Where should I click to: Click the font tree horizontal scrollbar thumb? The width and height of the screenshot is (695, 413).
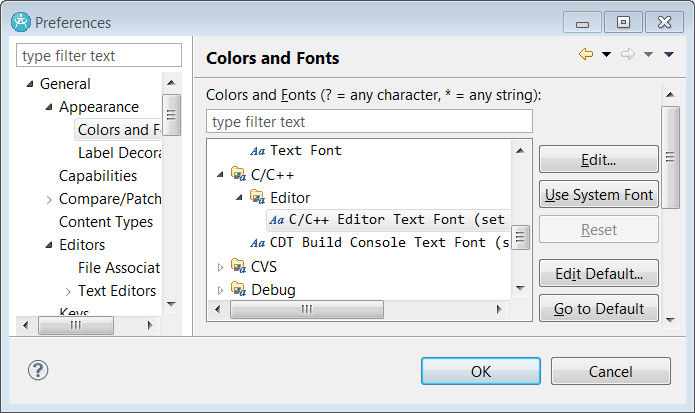[x=307, y=309]
